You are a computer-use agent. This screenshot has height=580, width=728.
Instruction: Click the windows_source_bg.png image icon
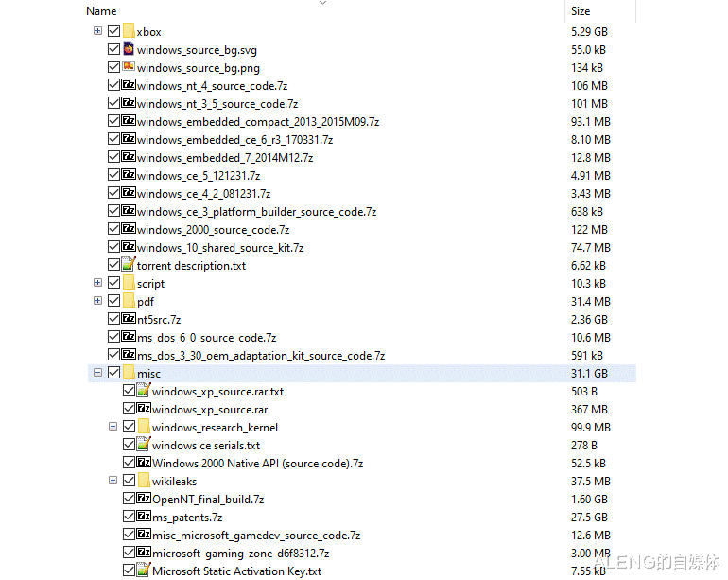click(x=129, y=67)
